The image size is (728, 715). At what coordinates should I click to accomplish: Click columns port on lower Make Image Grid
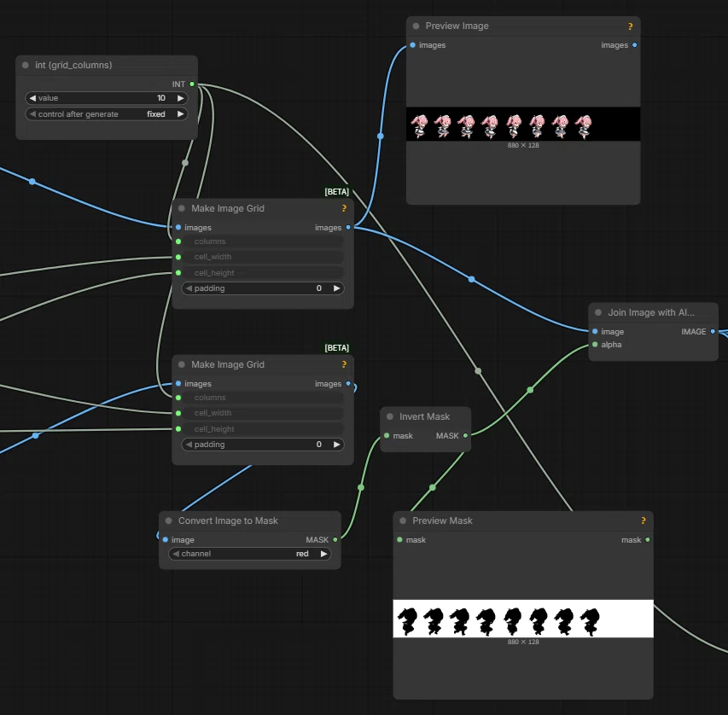click(178, 398)
